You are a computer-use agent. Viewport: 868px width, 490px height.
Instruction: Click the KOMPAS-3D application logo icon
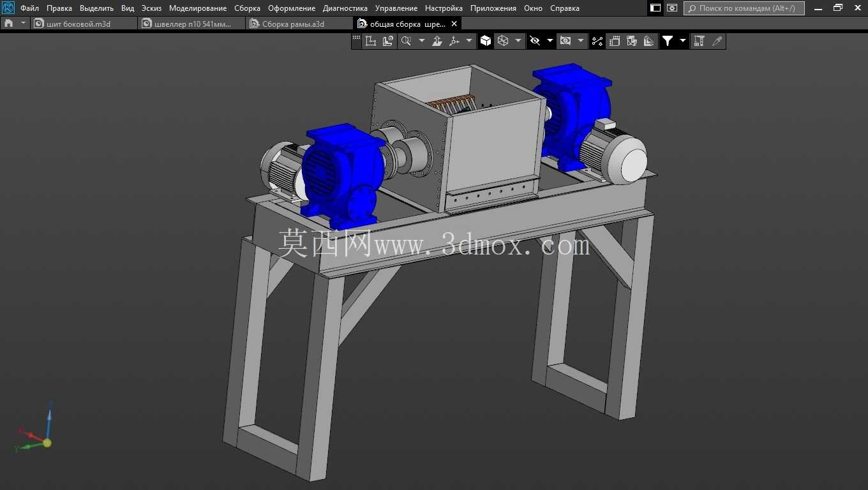click(8, 8)
